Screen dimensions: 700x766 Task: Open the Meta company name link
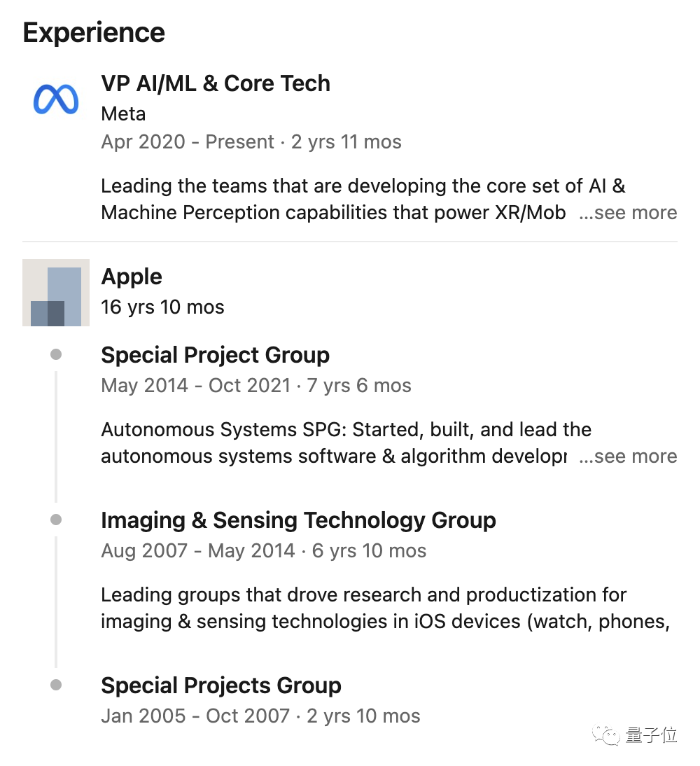(x=123, y=113)
